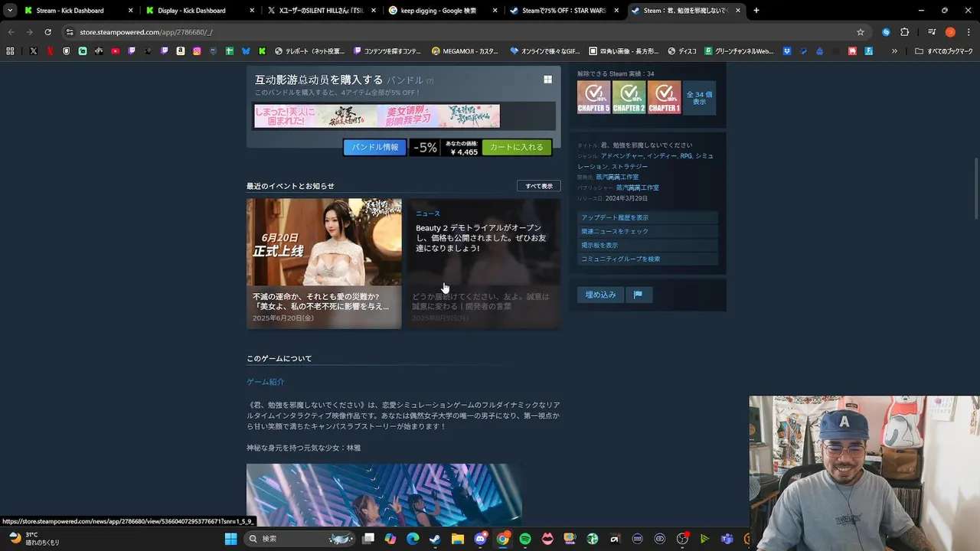The height and width of the screenshot is (551, 980).
Task: Open the RPG genre link
Action: (686, 156)
